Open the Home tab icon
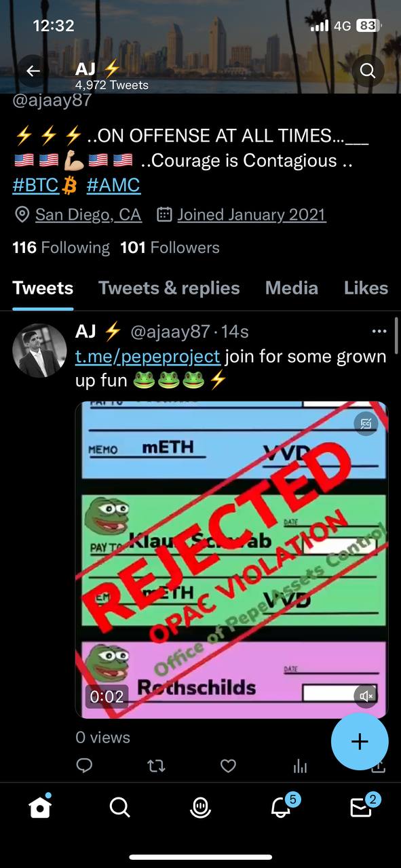Viewport: 401px width, 868px height. point(40,807)
